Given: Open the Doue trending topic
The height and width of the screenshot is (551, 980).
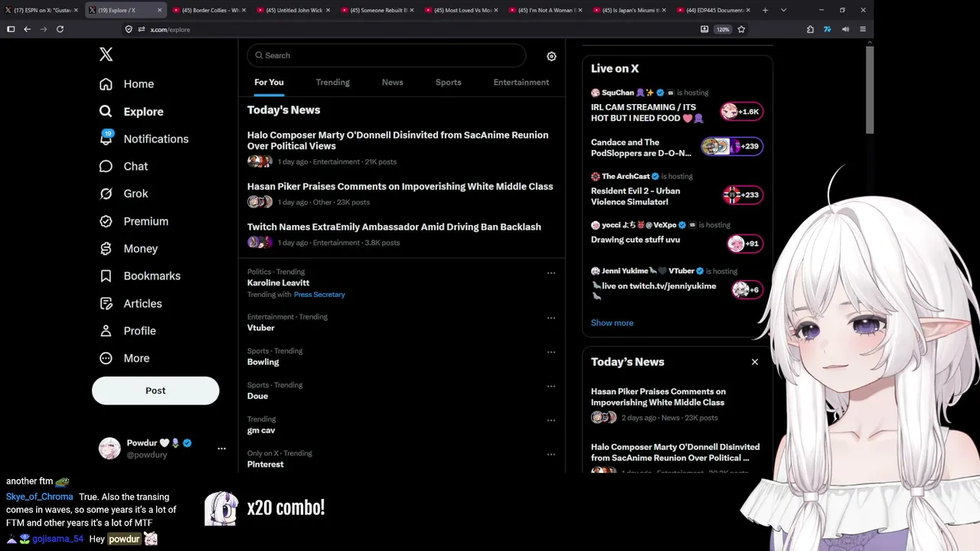Looking at the screenshot, I should 257,396.
